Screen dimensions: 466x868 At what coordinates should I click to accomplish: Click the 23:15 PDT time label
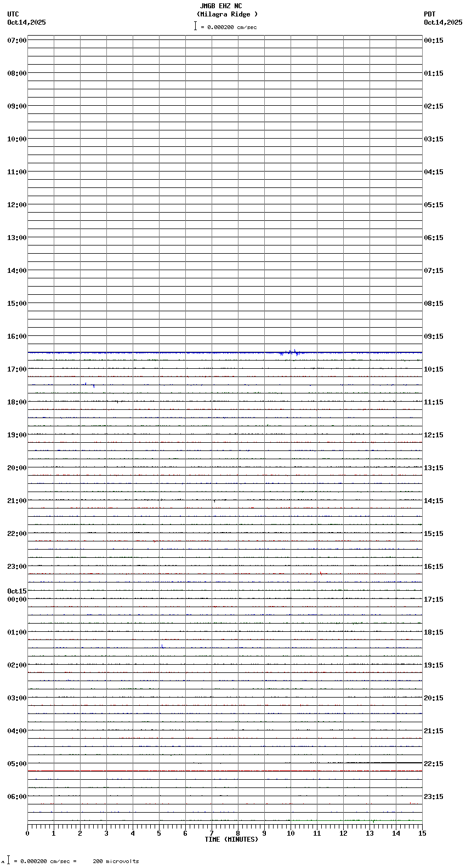click(x=434, y=797)
